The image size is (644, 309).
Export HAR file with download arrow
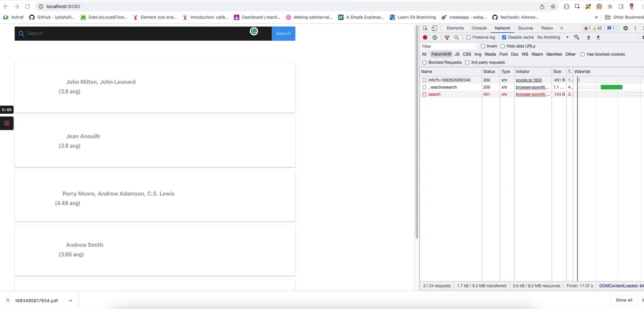coord(598,37)
